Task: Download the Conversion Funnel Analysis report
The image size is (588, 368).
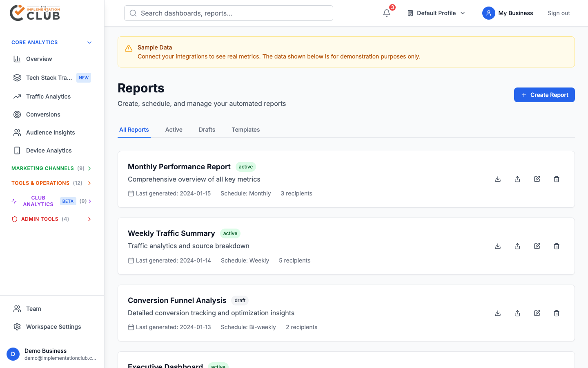Action: (x=498, y=313)
